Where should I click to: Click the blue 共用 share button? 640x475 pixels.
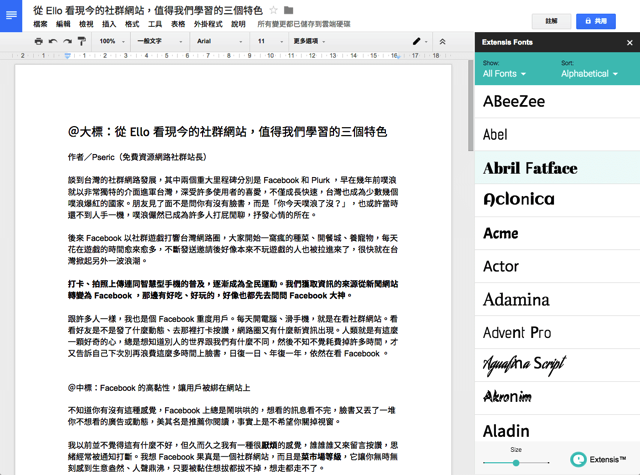(596, 21)
